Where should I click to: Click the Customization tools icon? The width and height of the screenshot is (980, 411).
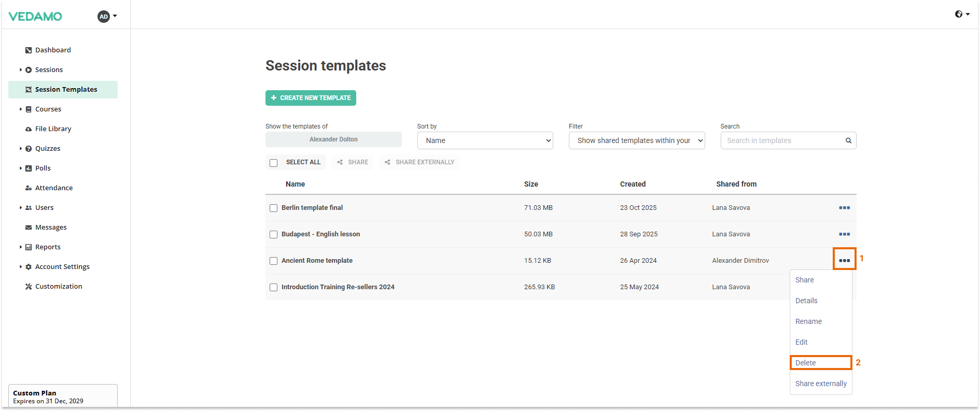(29, 287)
